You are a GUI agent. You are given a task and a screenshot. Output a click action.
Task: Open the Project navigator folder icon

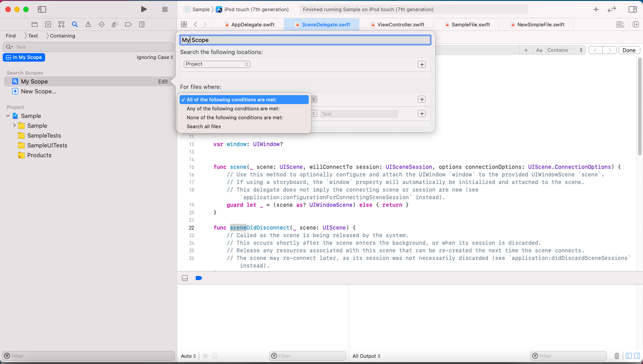(x=35, y=25)
